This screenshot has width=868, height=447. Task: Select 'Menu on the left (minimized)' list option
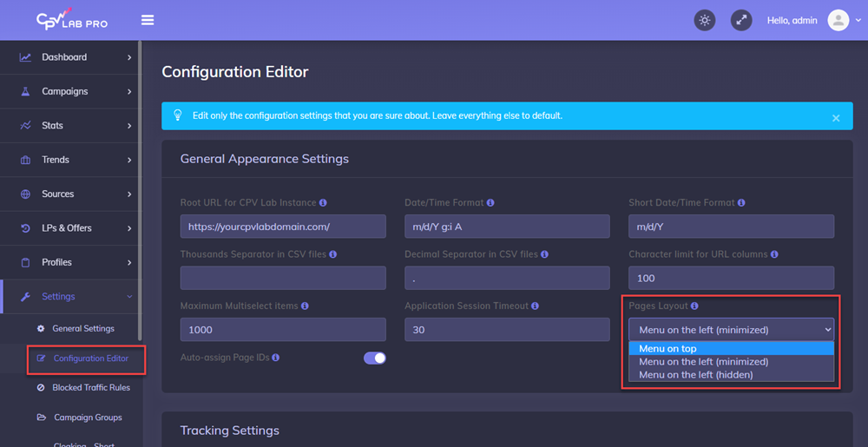tap(731, 362)
